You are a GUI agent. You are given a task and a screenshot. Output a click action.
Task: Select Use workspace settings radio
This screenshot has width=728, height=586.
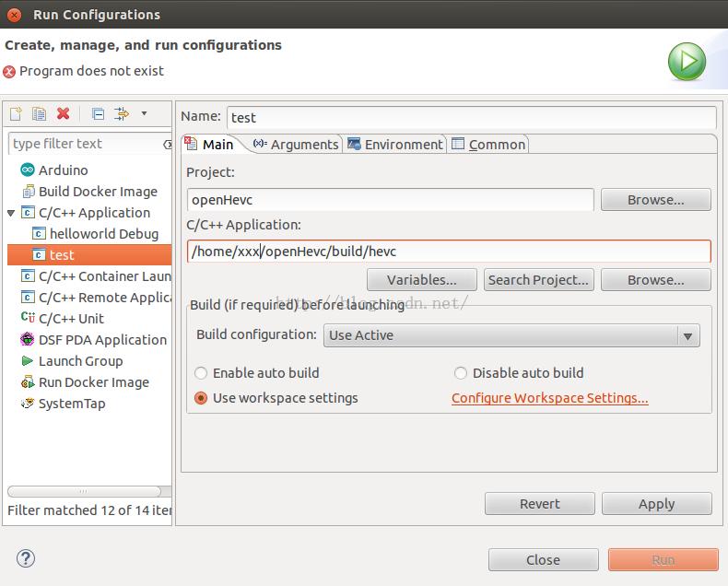[201, 398]
